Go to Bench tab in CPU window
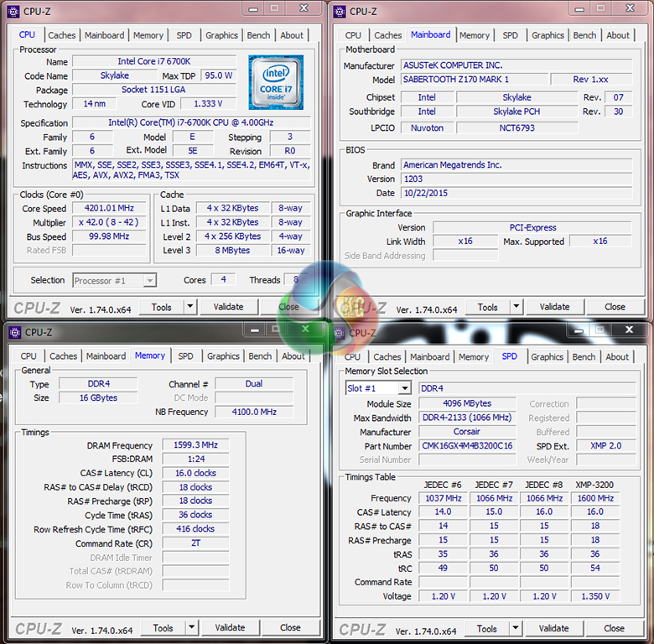 coord(258,35)
